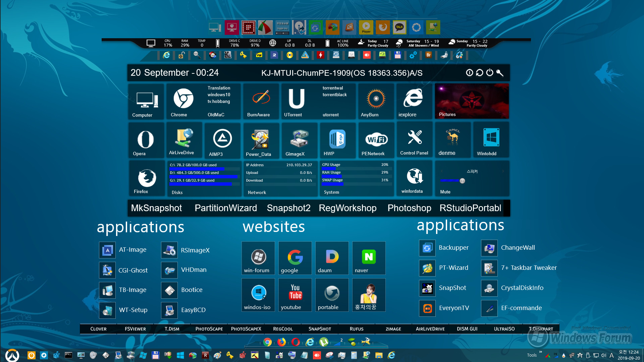Image resolution: width=644 pixels, height=362 pixels.
Task: Launch the Firefox tile
Action: pos(147,178)
